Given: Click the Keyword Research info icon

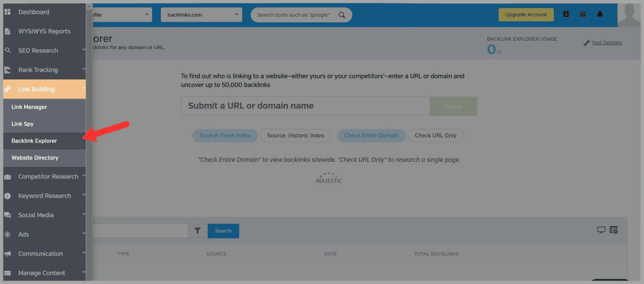Looking at the screenshot, I should [7, 196].
